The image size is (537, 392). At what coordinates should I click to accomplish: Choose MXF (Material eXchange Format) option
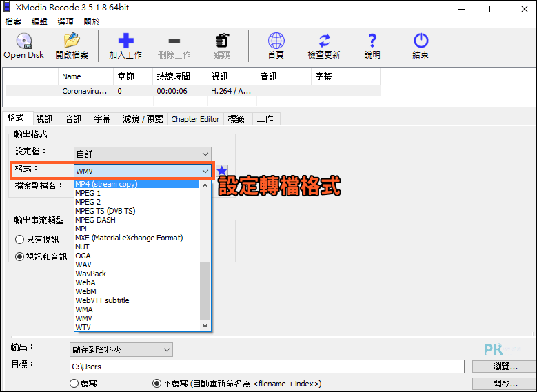coord(136,238)
